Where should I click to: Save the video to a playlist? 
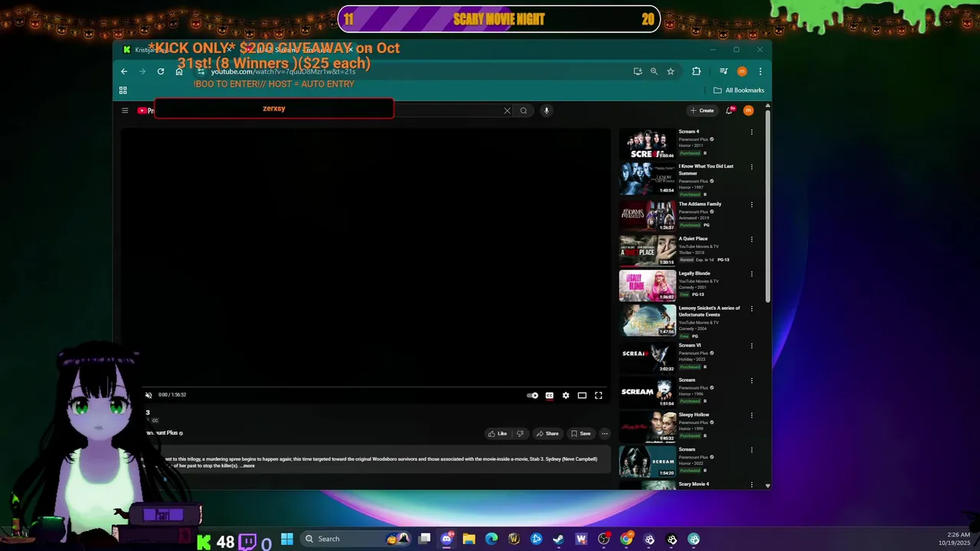[580, 433]
